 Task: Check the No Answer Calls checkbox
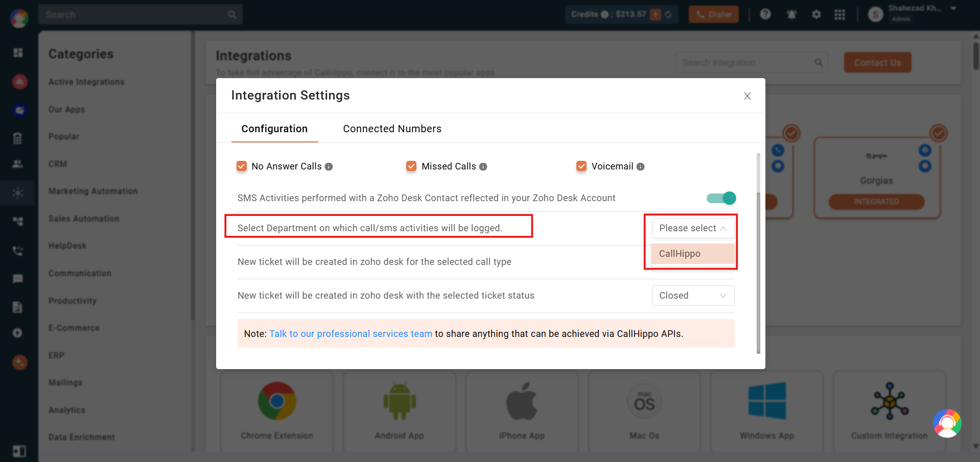point(242,166)
